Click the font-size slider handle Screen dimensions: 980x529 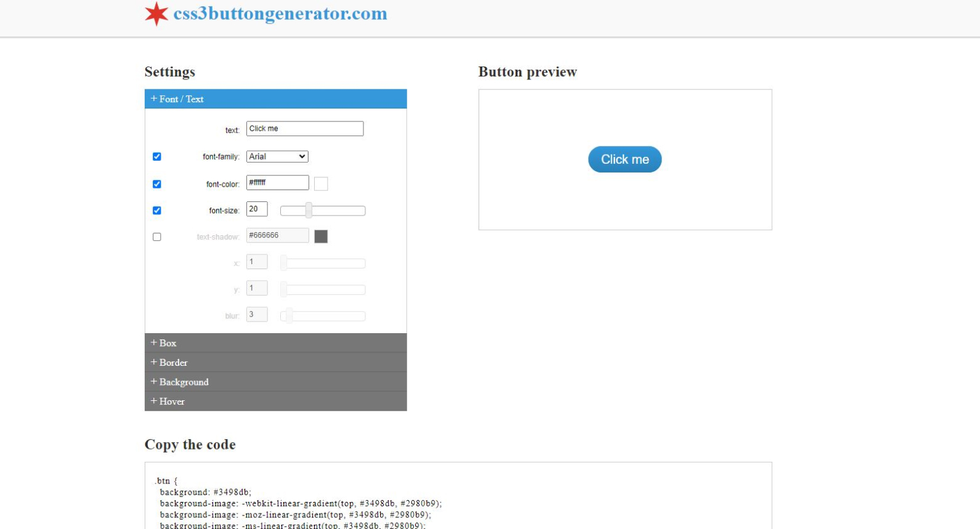[x=309, y=211]
